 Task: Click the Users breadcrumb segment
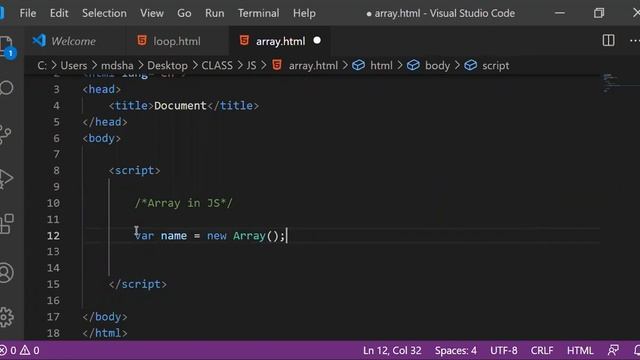74,65
